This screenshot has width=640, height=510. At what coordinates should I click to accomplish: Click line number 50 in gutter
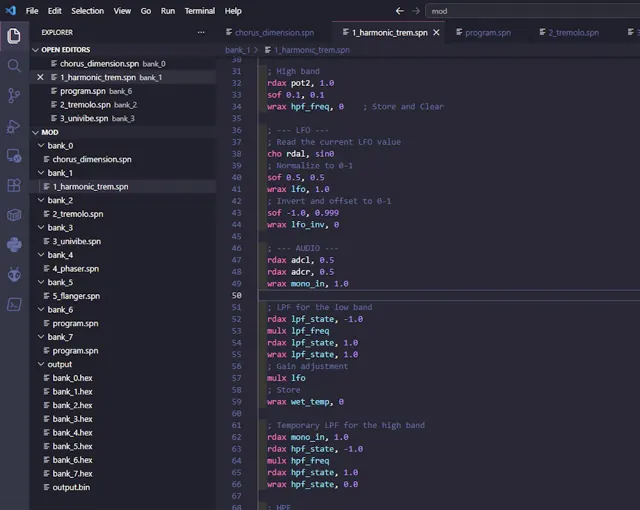[x=237, y=295]
